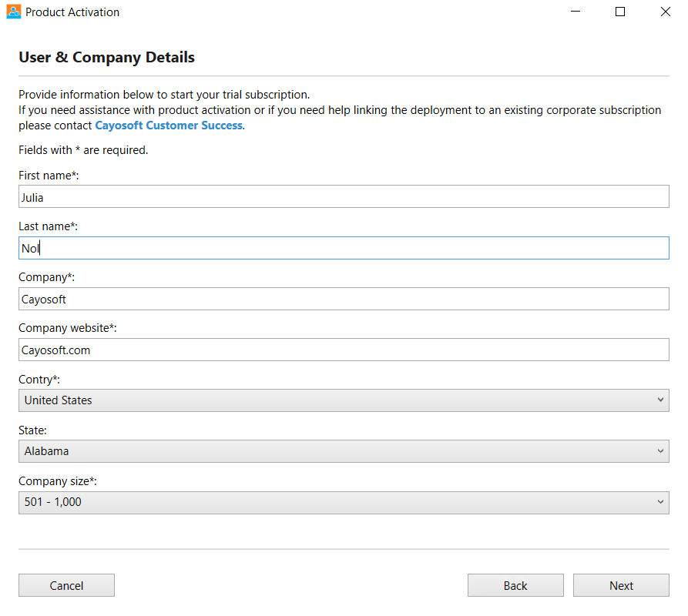Proceed with the Next button
This screenshot has width=688, height=616.
[621, 585]
